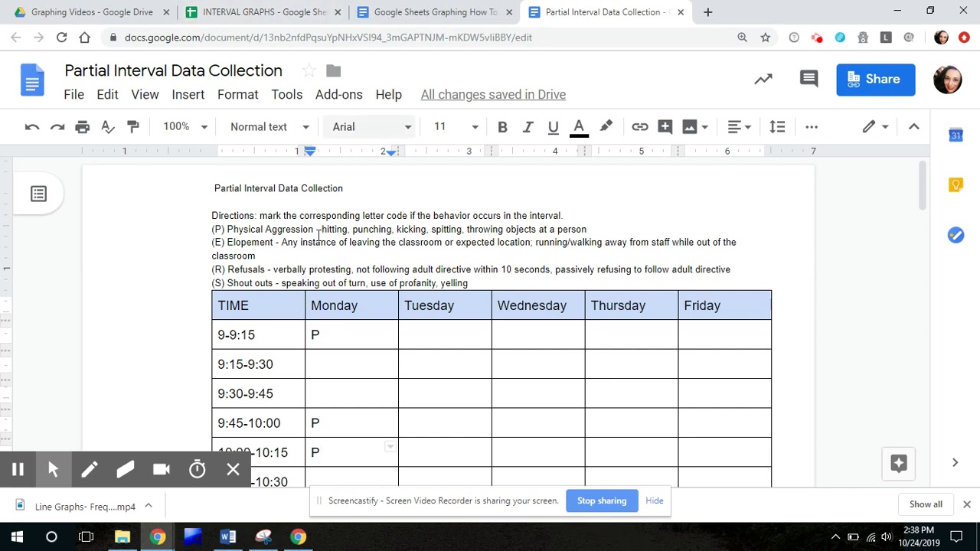Click the Explore button at bottom right
The width and height of the screenshot is (980, 551).
899,463
